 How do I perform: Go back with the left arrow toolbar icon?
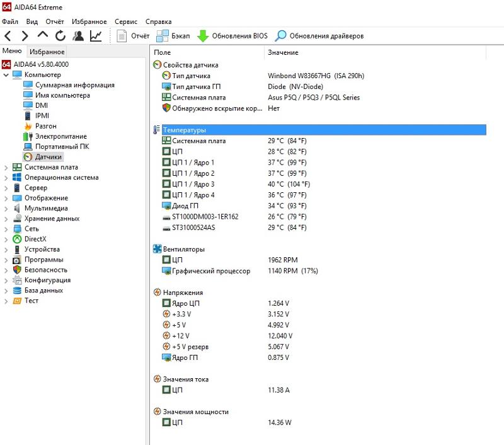click(x=8, y=36)
